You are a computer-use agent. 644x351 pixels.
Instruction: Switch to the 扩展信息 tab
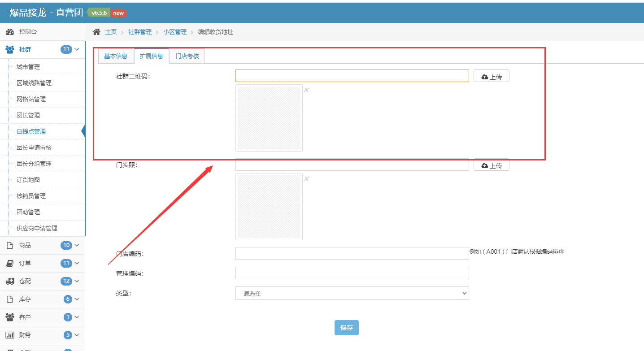(151, 56)
